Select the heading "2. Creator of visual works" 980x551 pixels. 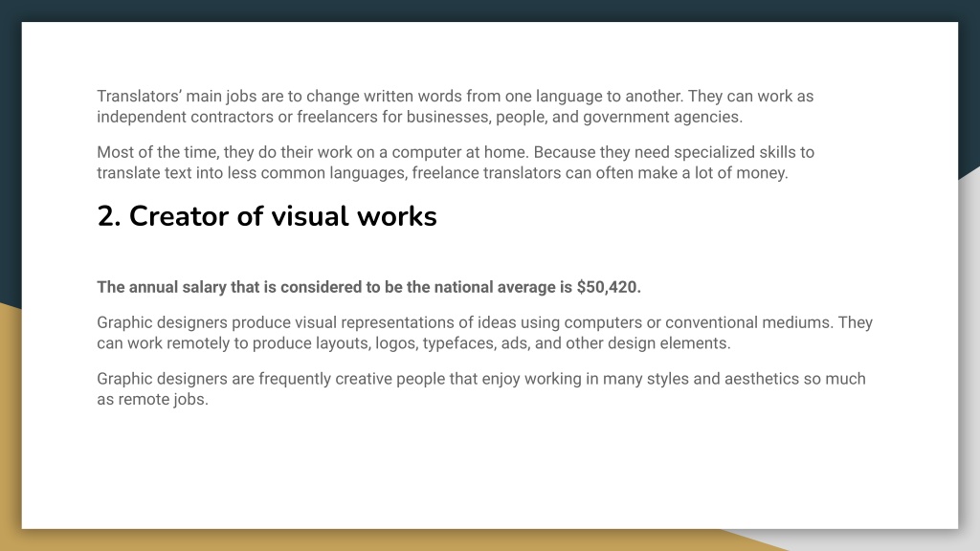pos(267,217)
